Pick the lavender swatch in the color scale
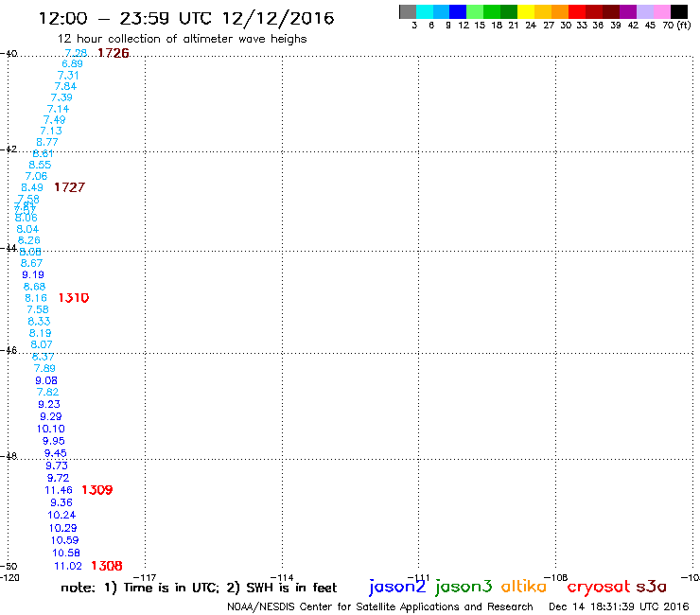The height and width of the screenshot is (615, 700). (645, 12)
